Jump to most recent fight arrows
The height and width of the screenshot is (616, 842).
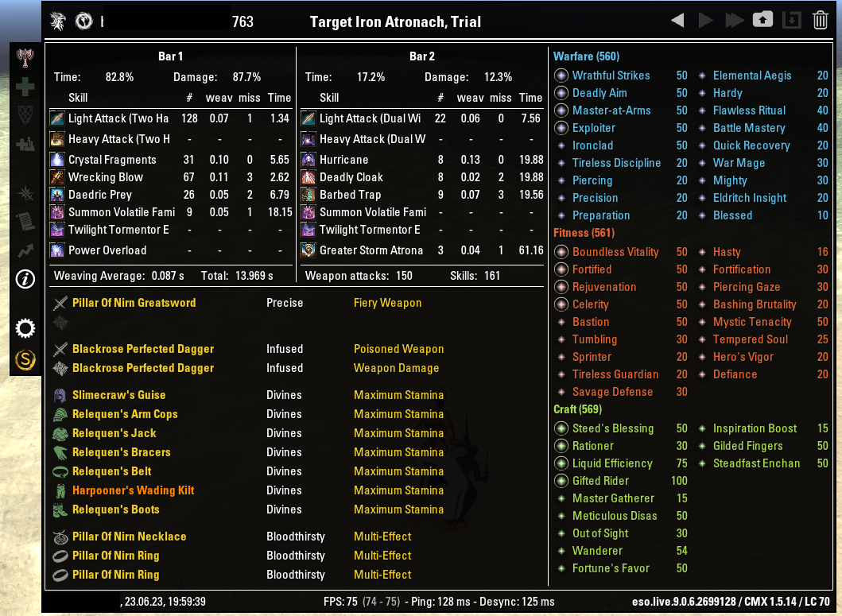734,21
